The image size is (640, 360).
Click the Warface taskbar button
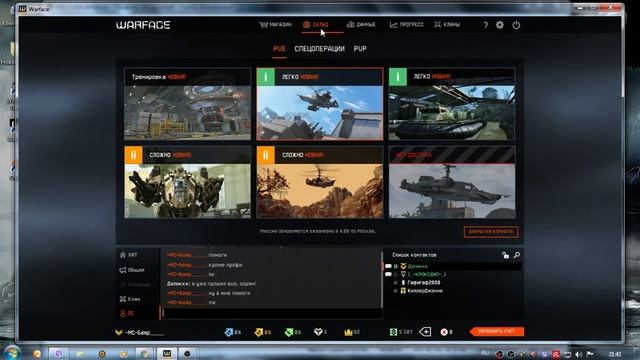click(167, 353)
